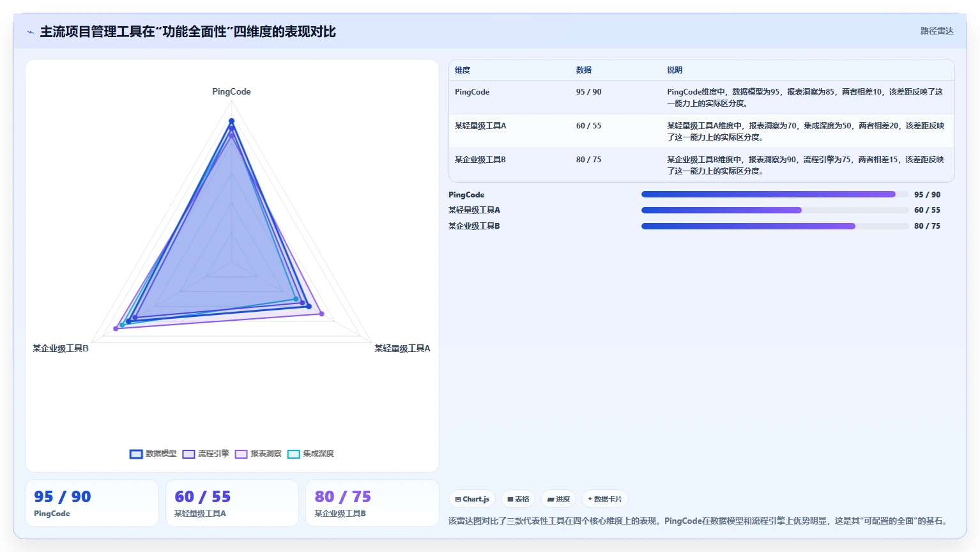Click the PingCode label beside its progress bar
This screenshot has height=552, width=980.
466,195
